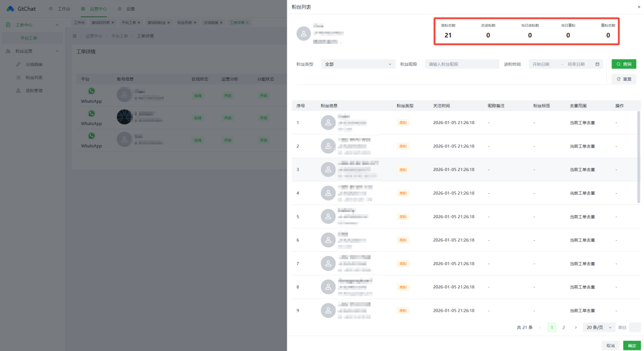Select the 分流链接 page tab

tap(211, 23)
